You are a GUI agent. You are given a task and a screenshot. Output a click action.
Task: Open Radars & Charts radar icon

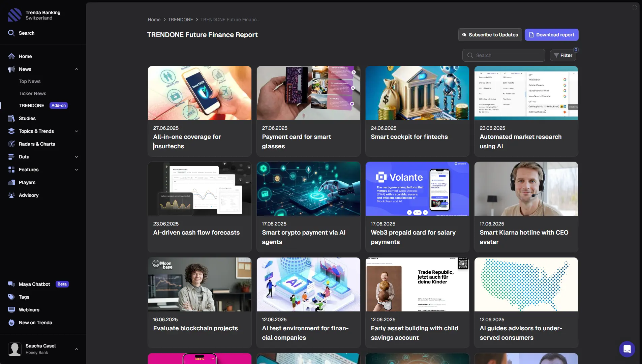[11, 144]
